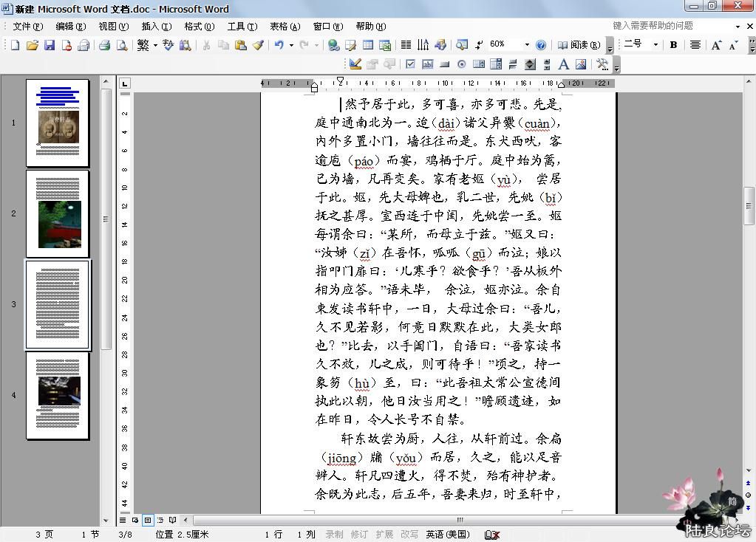Open the font size 二号 dropdown
This screenshot has height=542, width=756.
(655, 45)
